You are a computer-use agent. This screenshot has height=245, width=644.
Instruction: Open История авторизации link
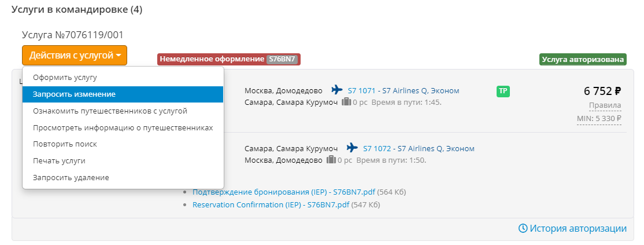pyautogui.click(x=578, y=228)
